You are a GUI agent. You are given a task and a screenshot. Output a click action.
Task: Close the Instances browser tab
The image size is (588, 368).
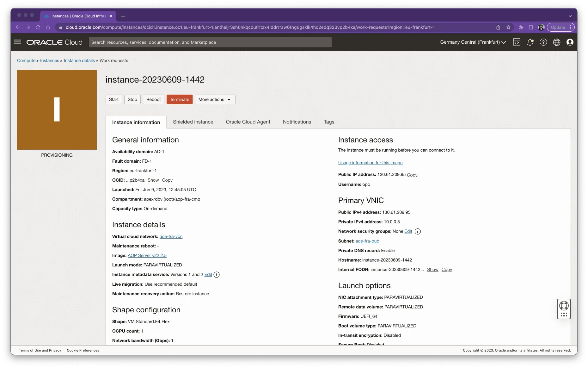click(x=111, y=16)
